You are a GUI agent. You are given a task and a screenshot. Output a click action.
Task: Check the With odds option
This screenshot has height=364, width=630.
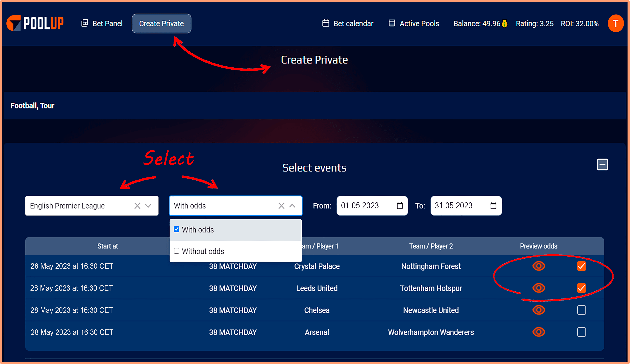(177, 229)
